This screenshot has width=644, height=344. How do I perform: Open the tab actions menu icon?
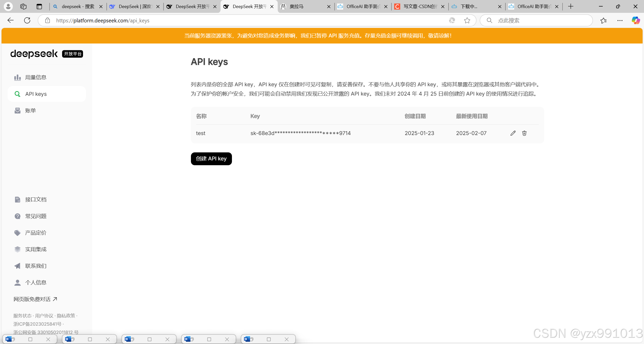(x=39, y=7)
